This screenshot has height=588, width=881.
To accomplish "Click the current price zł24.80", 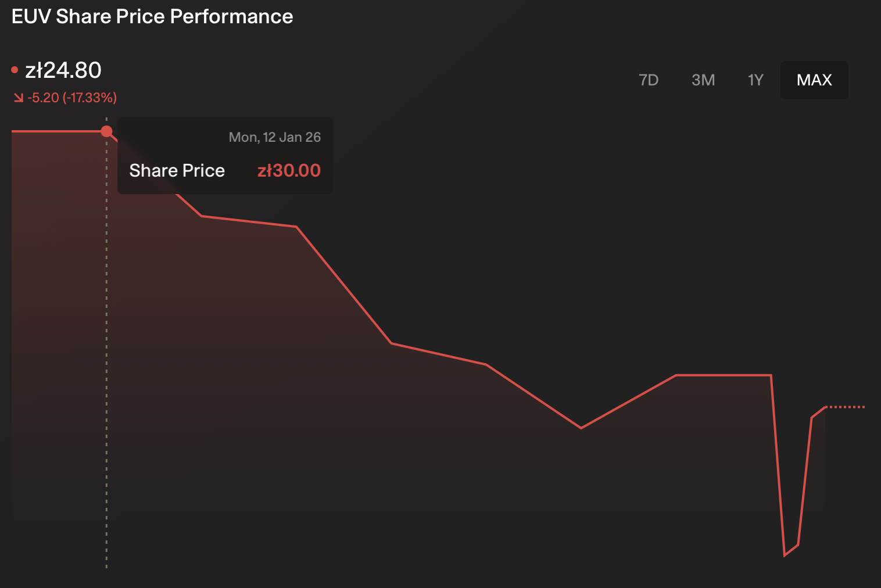I will pyautogui.click(x=63, y=70).
